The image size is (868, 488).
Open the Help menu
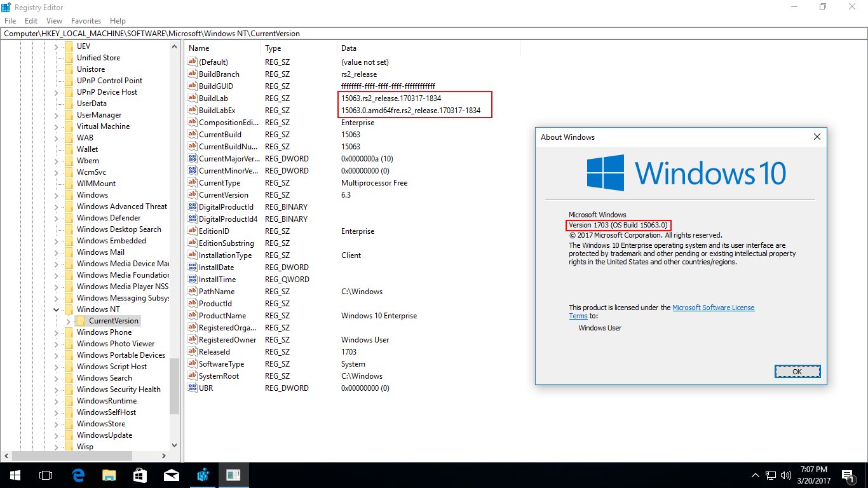[x=118, y=21]
